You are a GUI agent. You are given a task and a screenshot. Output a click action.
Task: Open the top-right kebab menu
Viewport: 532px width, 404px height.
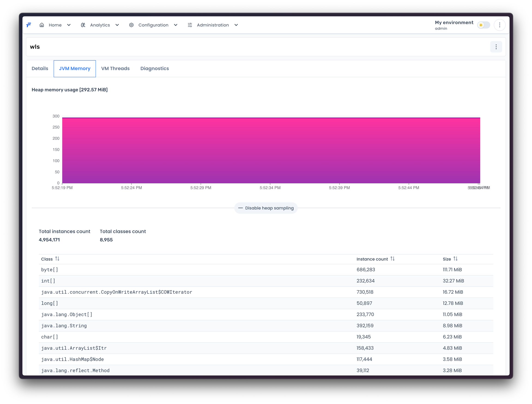click(x=499, y=25)
